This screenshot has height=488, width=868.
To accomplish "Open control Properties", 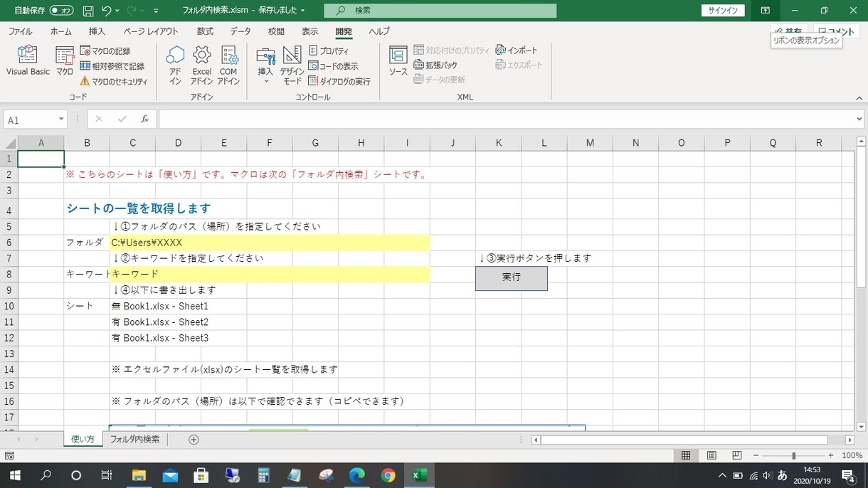I will 329,51.
